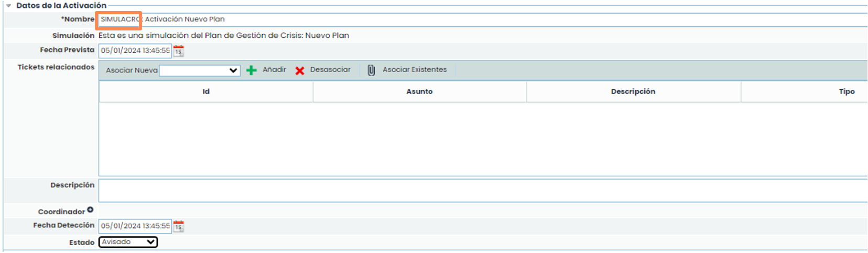This screenshot has height=253, width=868.
Task: Click the Descripción column header in the table
Action: pyautogui.click(x=633, y=92)
